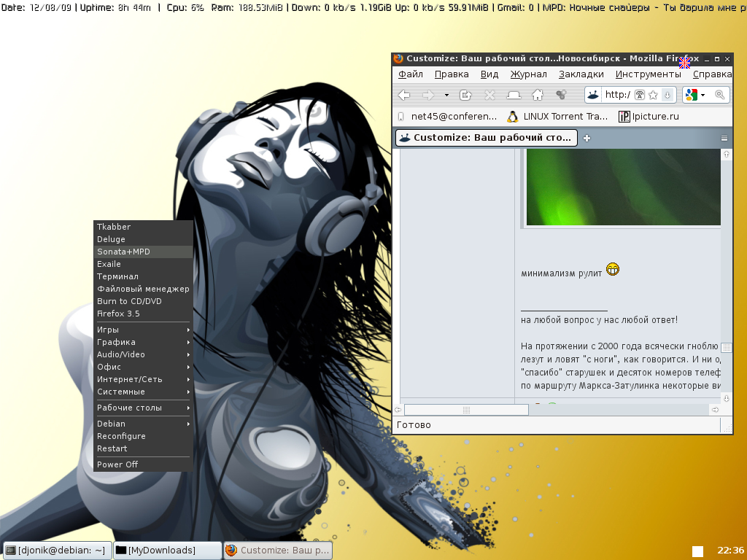
Task: Open the LINUX Torrent Tra... bookmark
Action: [x=557, y=117]
